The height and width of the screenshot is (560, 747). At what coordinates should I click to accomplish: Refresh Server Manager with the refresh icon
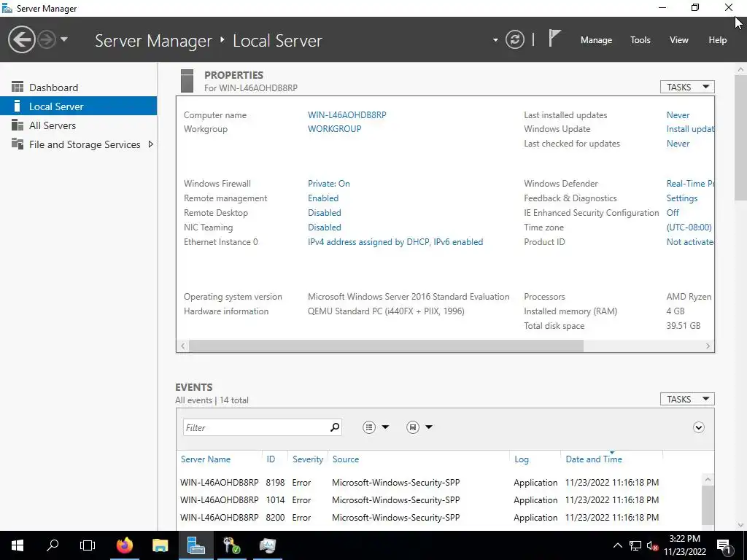point(514,39)
